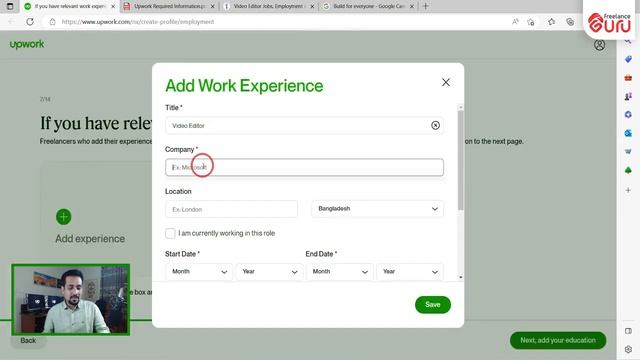Viewport: 640px width, 360px height.
Task: Close the Build for everyone Google tab
Action: coord(412,6)
